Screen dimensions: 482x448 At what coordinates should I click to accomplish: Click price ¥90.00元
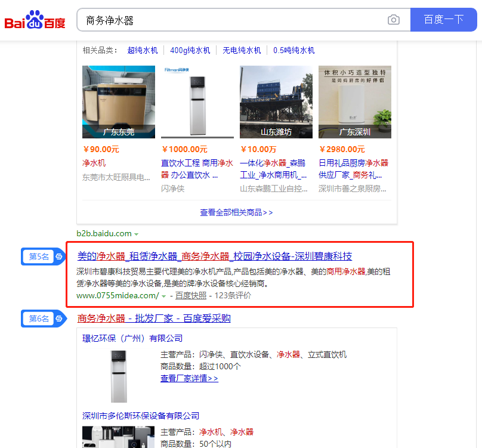click(101, 150)
